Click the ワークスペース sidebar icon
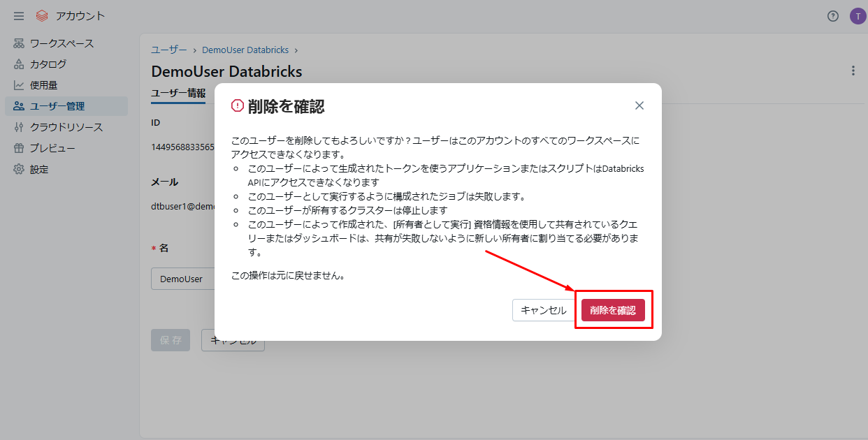The height and width of the screenshot is (440, 868). coord(19,43)
